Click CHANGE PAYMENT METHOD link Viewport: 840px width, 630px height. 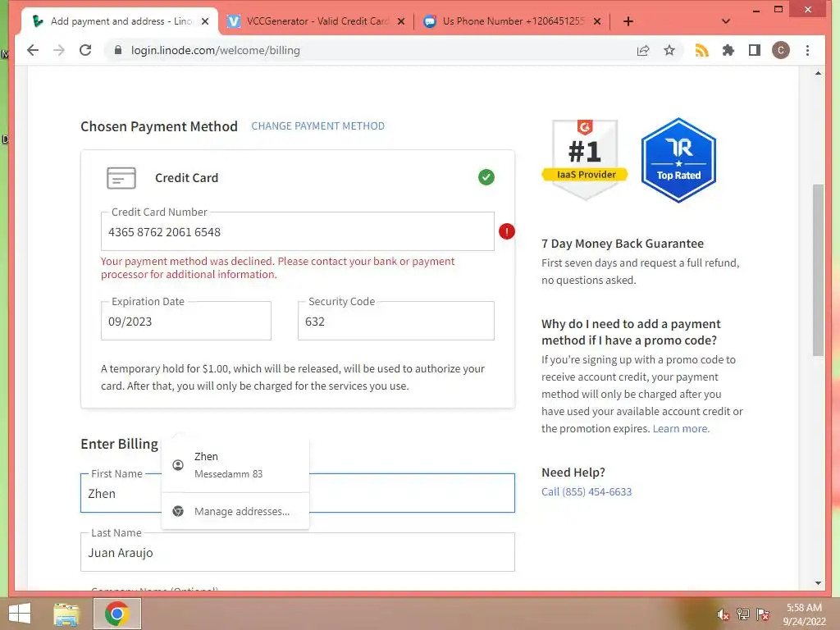click(x=317, y=126)
